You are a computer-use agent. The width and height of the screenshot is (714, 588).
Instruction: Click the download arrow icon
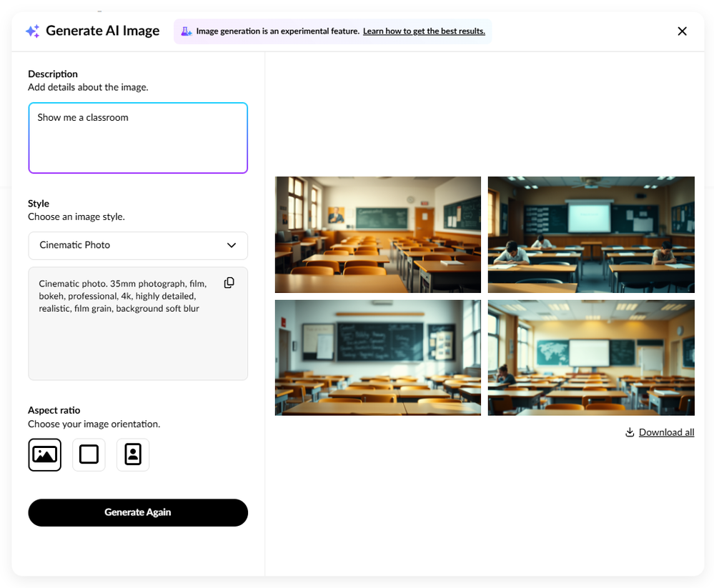tap(630, 432)
